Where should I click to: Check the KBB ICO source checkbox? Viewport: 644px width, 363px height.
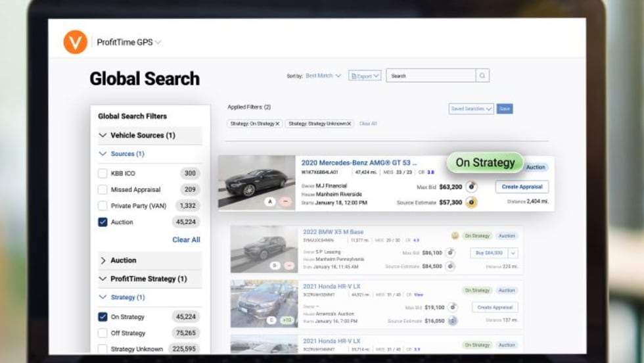pos(103,174)
